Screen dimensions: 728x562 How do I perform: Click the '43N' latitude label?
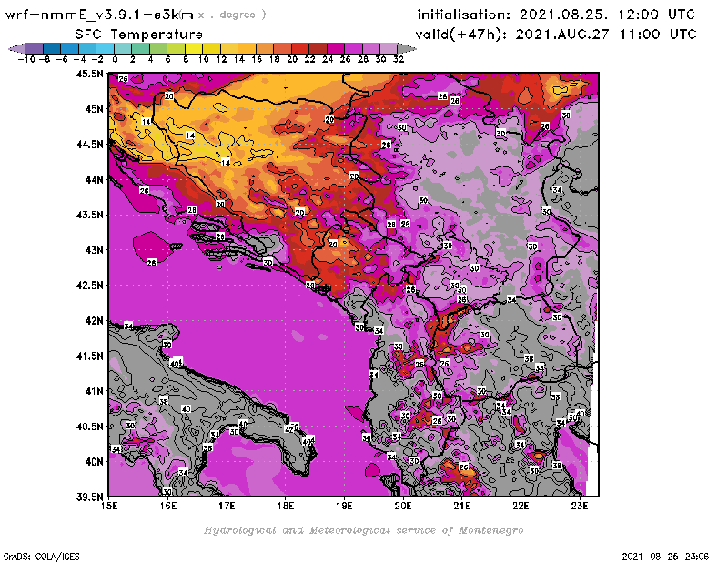click(x=94, y=250)
